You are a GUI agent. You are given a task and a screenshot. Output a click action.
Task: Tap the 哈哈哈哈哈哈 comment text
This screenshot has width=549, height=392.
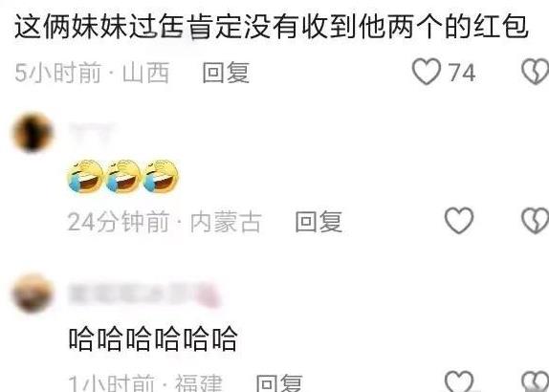[153, 338]
